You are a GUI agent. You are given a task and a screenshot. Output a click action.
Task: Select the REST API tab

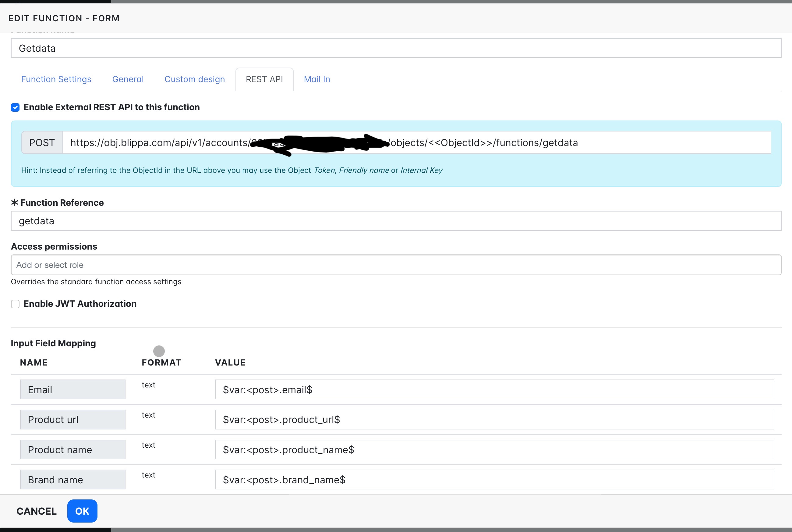[264, 79]
